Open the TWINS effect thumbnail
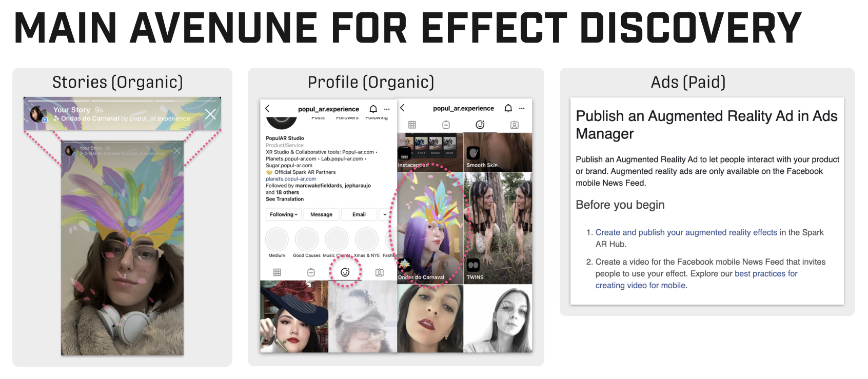The image size is (868, 379). 498,228
